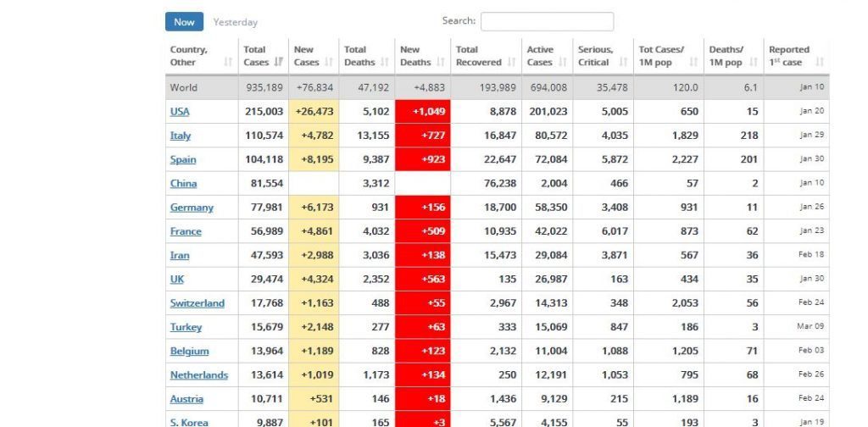The width and height of the screenshot is (868, 427).
Task: Sort by New Cases column header
Action: [314, 56]
